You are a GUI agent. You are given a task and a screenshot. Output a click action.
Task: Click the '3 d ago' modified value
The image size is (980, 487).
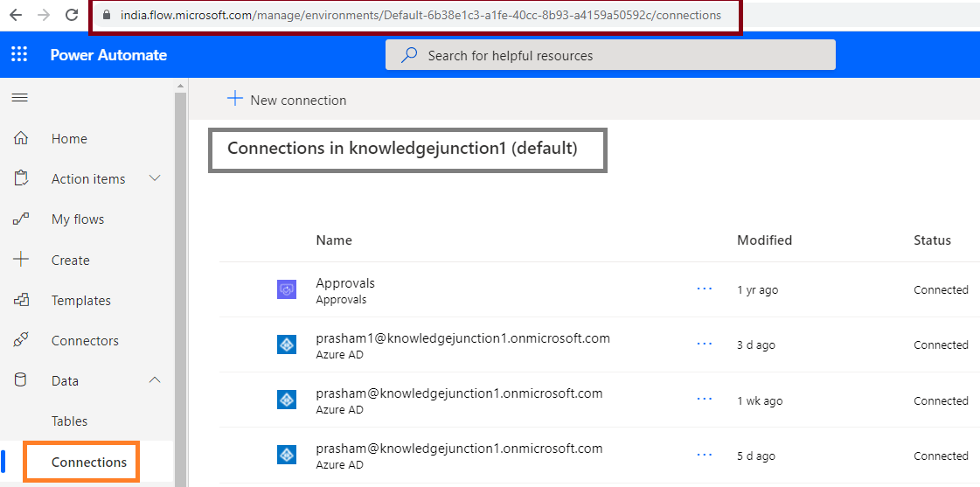pyautogui.click(x=755, y=345)
